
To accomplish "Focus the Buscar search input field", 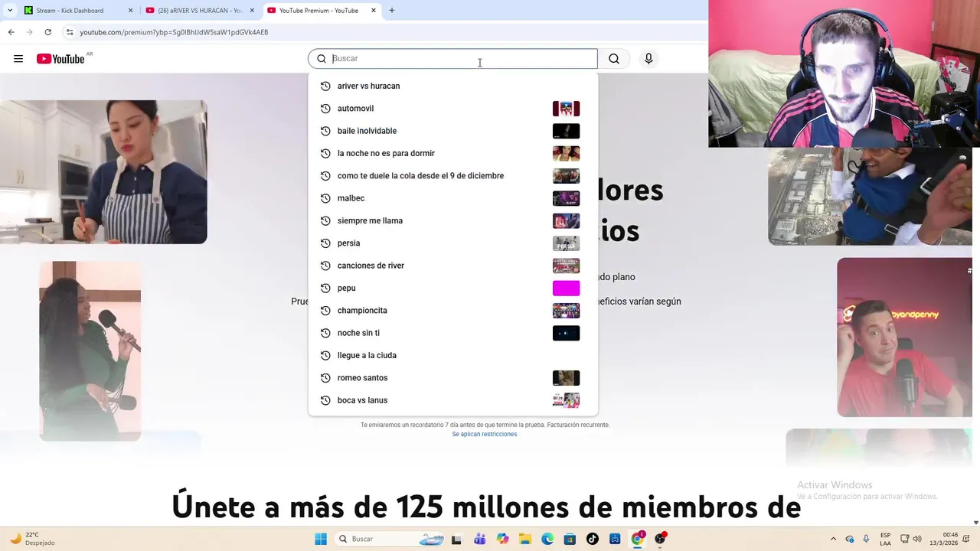I will point(452,59).
